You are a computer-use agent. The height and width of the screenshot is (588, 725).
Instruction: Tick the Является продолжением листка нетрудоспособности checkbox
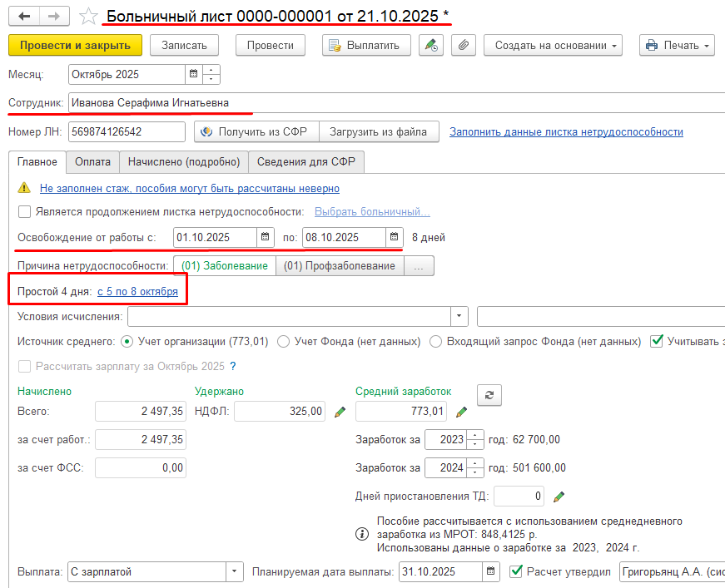24,212
